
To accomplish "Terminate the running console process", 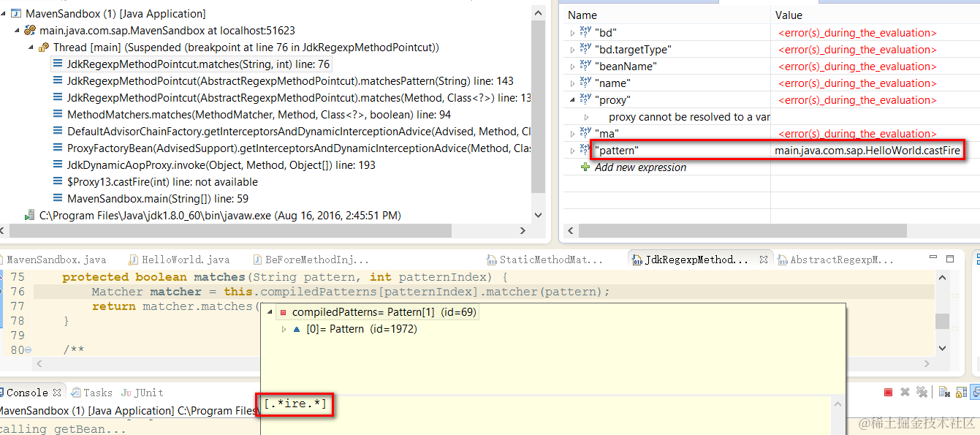I will (x=889, y=393).
